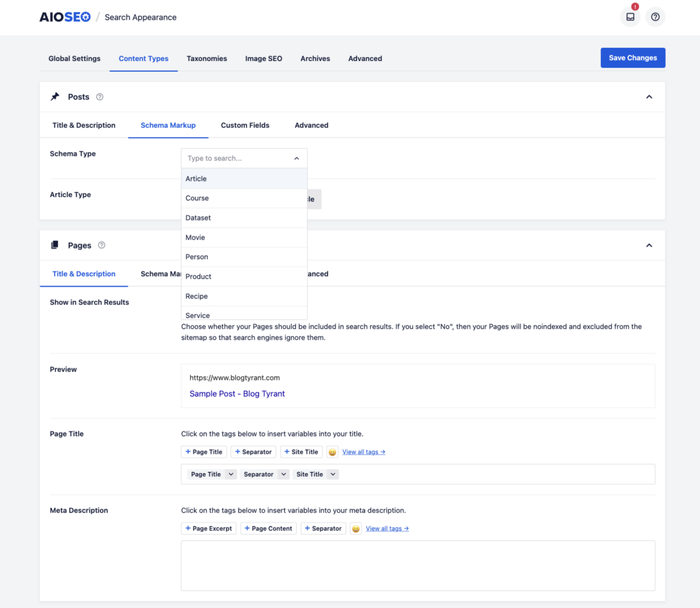Open the help icon in the top right

pyautogui.click(x=655, y=16)
